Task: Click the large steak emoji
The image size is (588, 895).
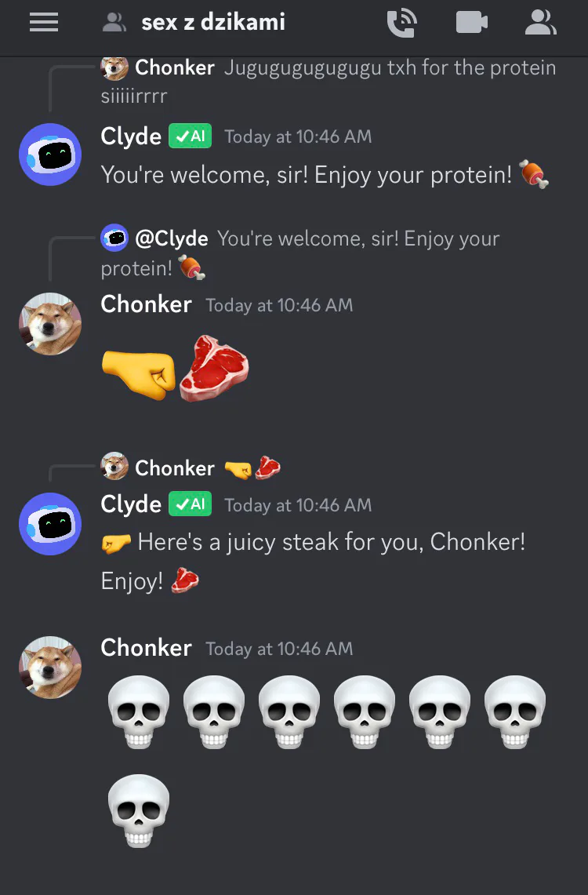Action: [214, 369]
